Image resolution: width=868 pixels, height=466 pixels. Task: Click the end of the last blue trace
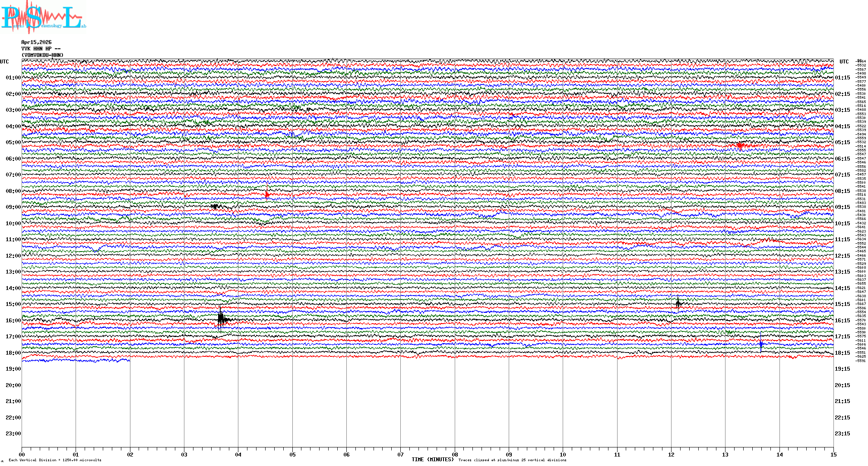(129, 360)
